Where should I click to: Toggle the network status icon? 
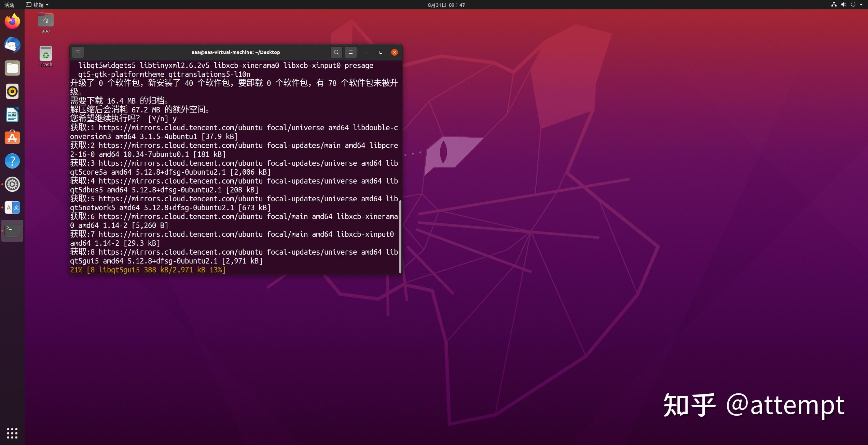(x=833, y=4)
